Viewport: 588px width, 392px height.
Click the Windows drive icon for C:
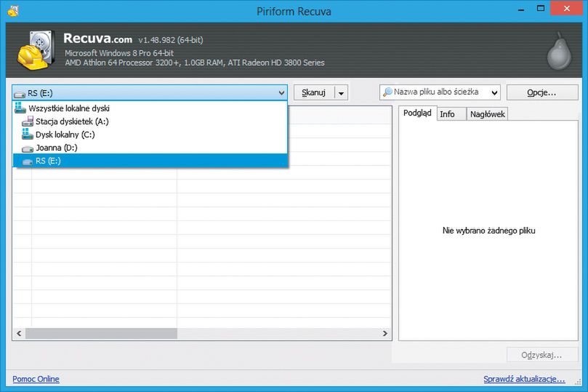click(28, 134)
